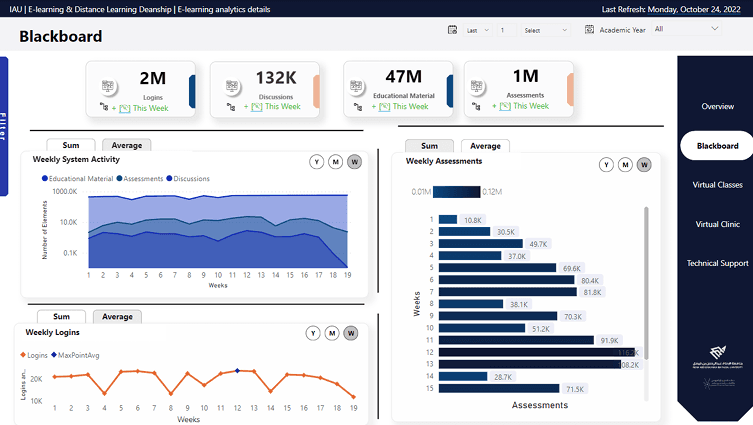
Task: Click the Last Refresh date text
Action: tap(694, 9)
